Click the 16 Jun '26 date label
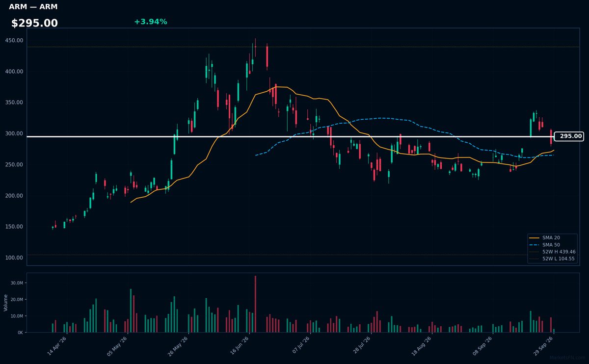The width and height of the screenshot is (589, 364). coord(239,346)
